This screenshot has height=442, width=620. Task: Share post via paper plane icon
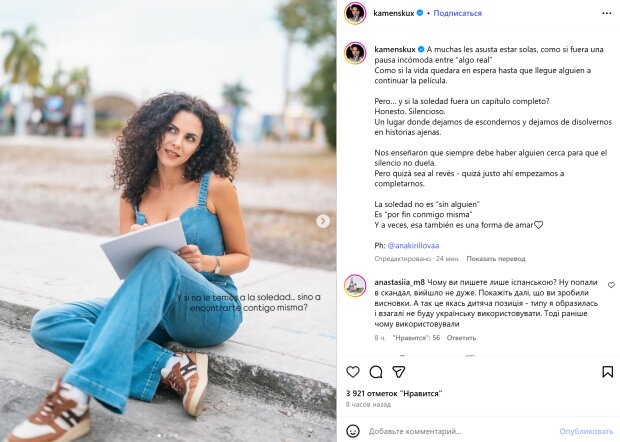(399, 372)
